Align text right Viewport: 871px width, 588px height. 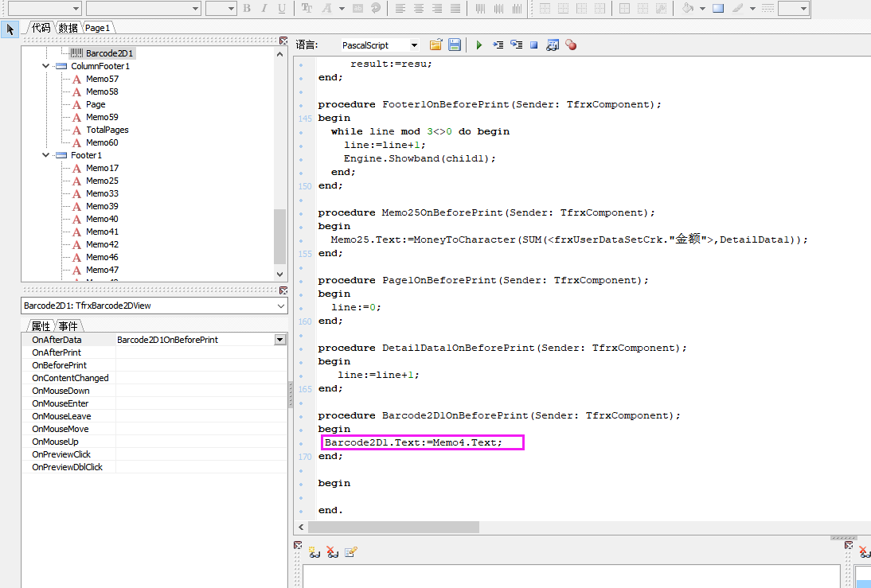coord(436,8)
